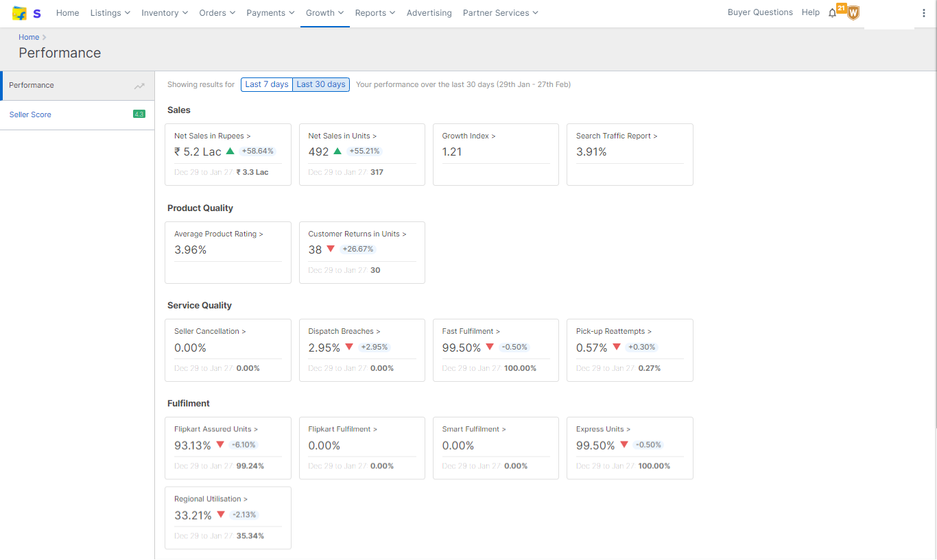Open the Regional Utilisation details

point(211,499)
